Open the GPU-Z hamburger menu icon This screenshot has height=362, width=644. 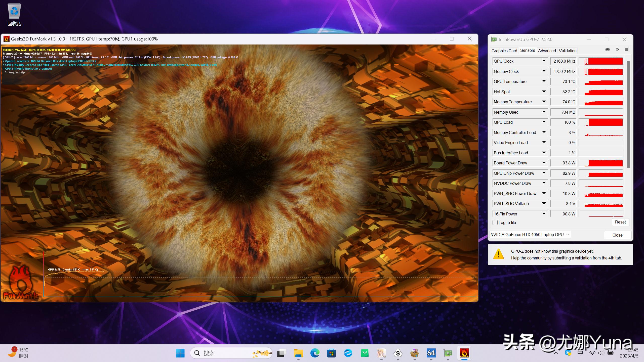627,50
